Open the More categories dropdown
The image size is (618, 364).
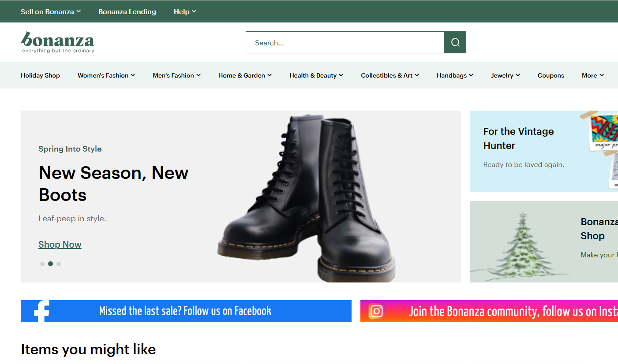593,75
